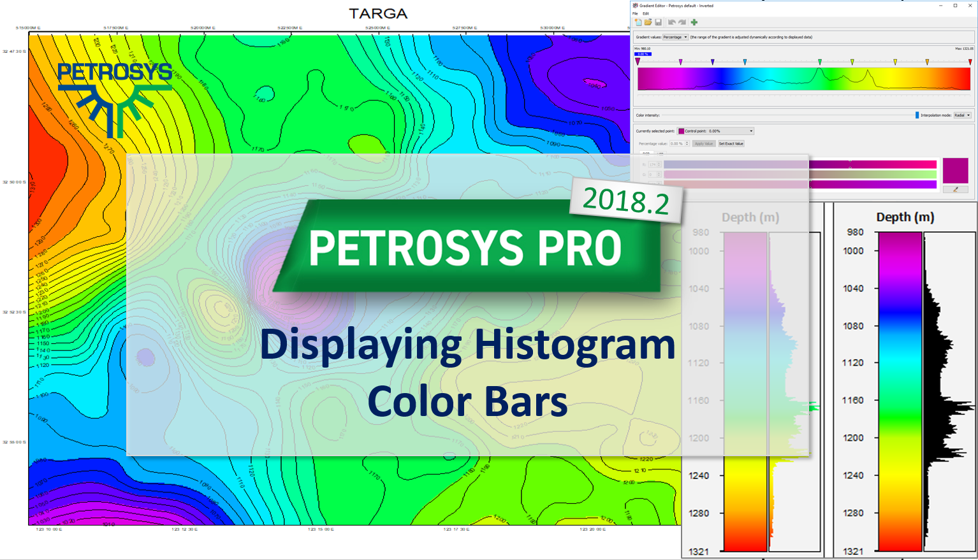
Task: Minimize the Gradient Editor window
Action: pyautogui.click(x=942, y=6)
